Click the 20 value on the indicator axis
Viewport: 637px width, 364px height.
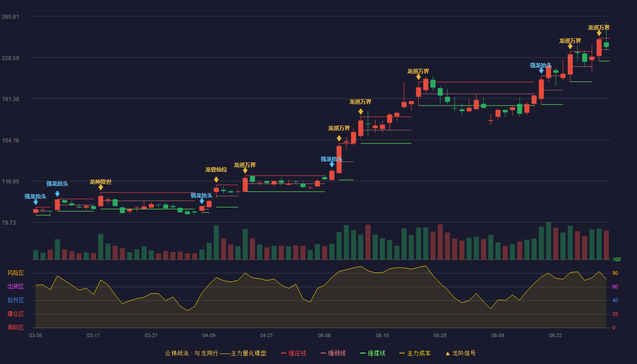615,314
